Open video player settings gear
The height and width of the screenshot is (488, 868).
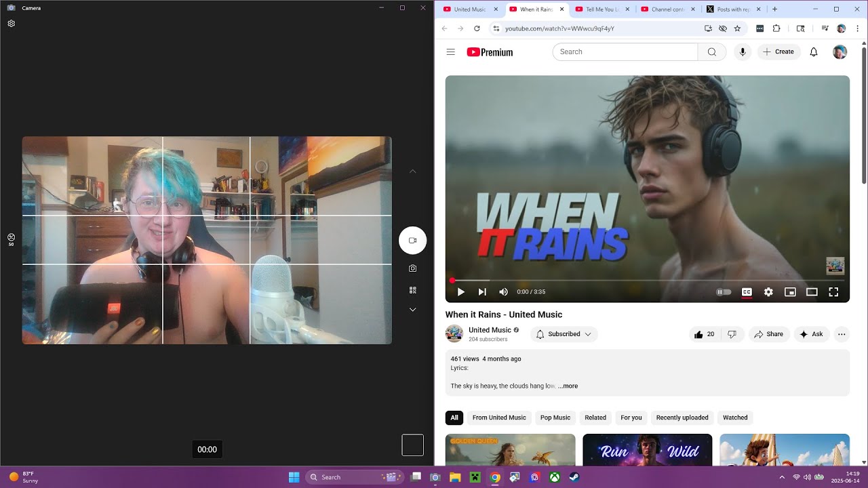pos(768,291)
